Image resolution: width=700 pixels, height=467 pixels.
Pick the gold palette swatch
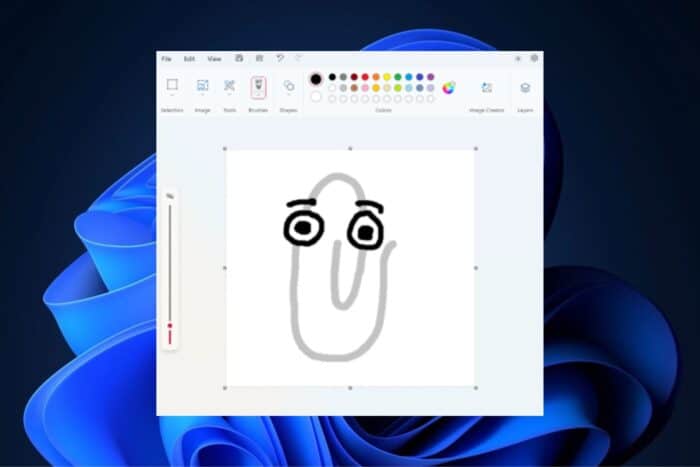click(376, 88)
